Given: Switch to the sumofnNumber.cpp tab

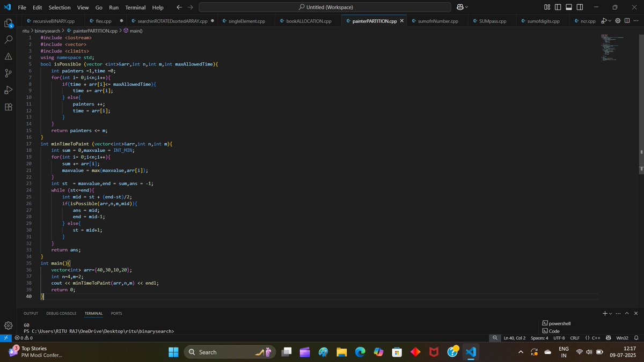Looking at the screenshot, I should pos(438,21).
